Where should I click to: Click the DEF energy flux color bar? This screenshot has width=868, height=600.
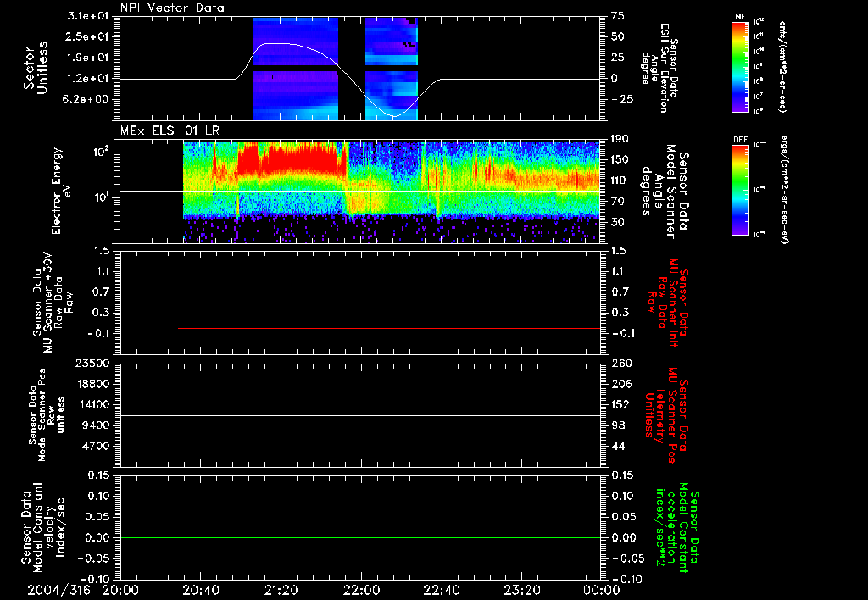click(x=740, y=190)
